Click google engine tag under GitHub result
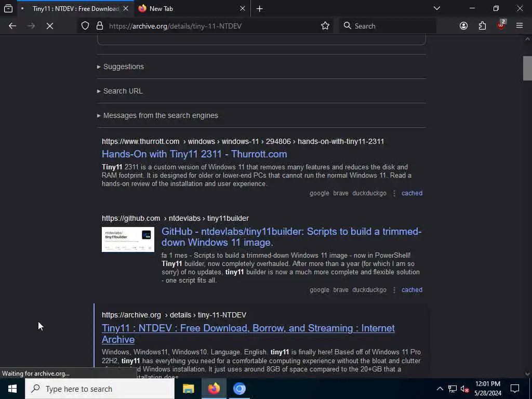Screen dimensions: 532x399 click(x=320, y=290)
